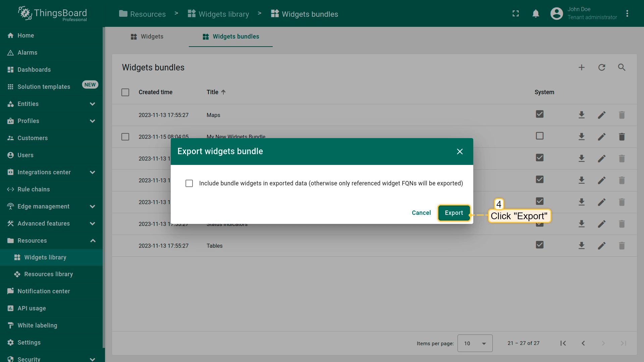Click the Export button in dialog
This screenshot has height=362, width=644.
click(x=454, y=213)
